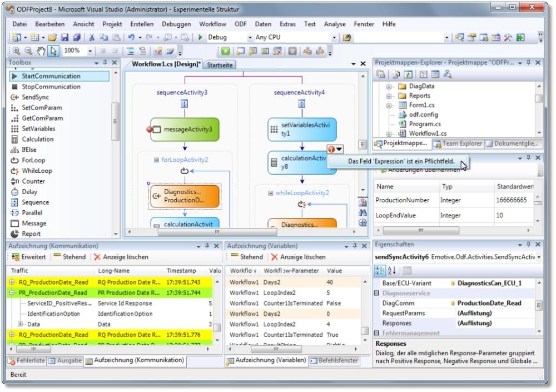Click the Zoom Out magnifier icon
Viewport: 556px width, 392px height.
28,51
